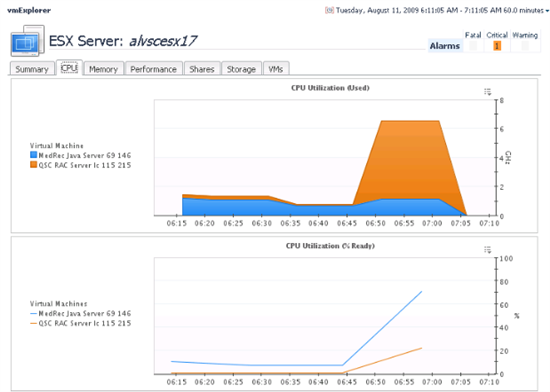
Task: Switch to the Summary tab
Action: pos(32,69)
